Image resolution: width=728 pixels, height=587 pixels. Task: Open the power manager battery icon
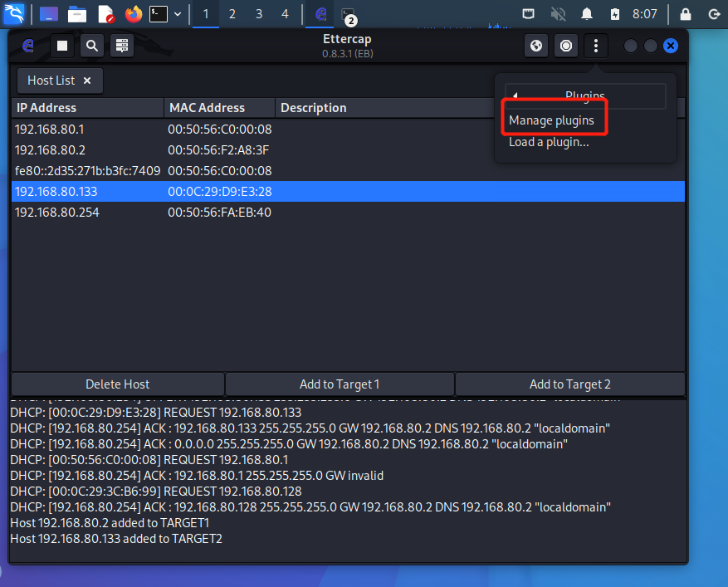pos(615,14)
